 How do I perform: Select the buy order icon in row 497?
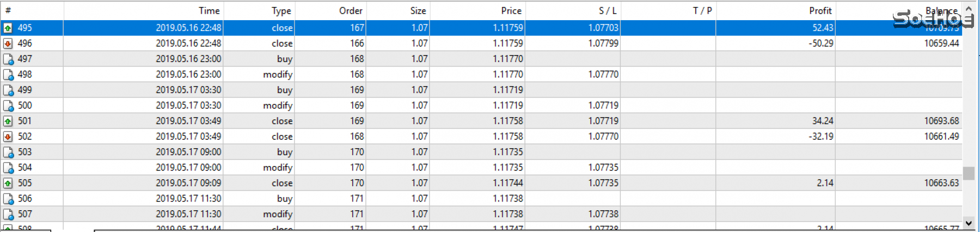(8, 59)
